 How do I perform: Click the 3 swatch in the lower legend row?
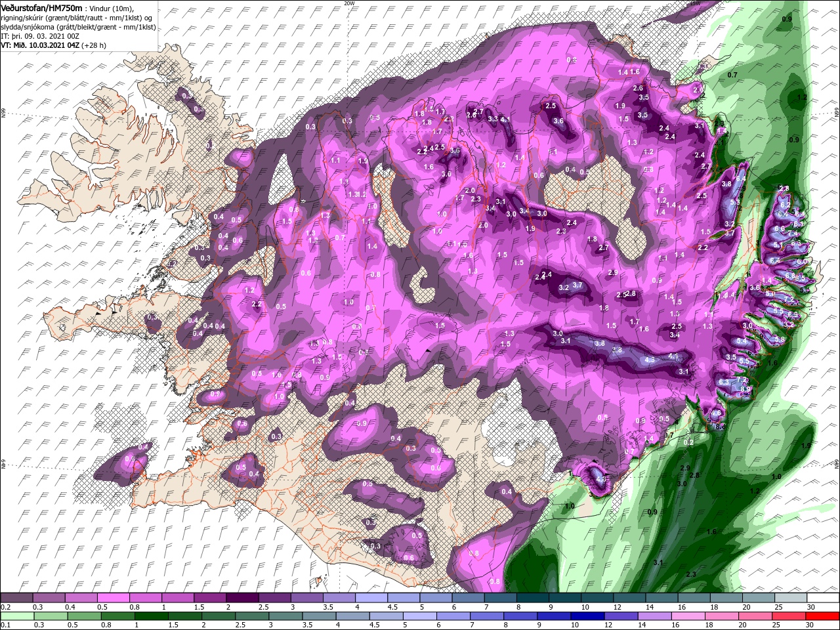285,616
